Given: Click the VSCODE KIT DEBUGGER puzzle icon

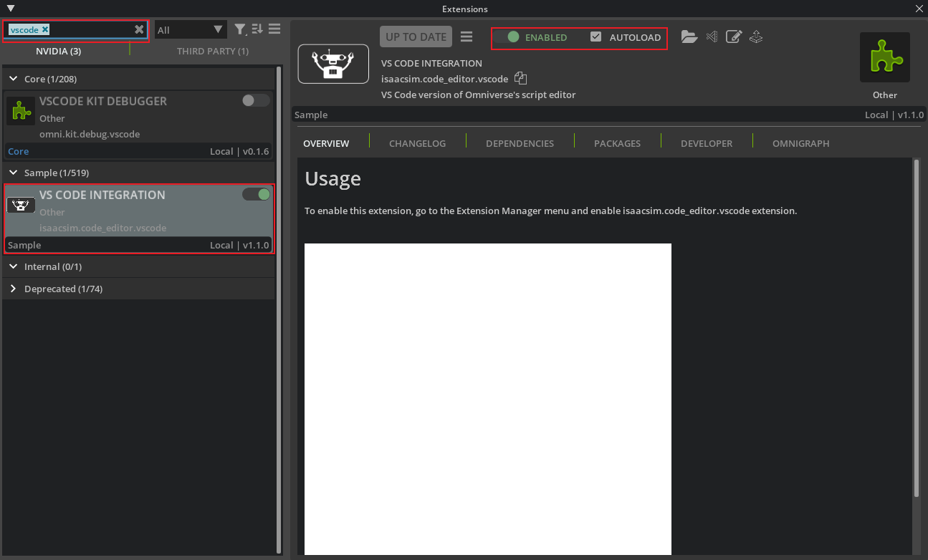Looking at the screenshot, I should (x=21, y=111).
